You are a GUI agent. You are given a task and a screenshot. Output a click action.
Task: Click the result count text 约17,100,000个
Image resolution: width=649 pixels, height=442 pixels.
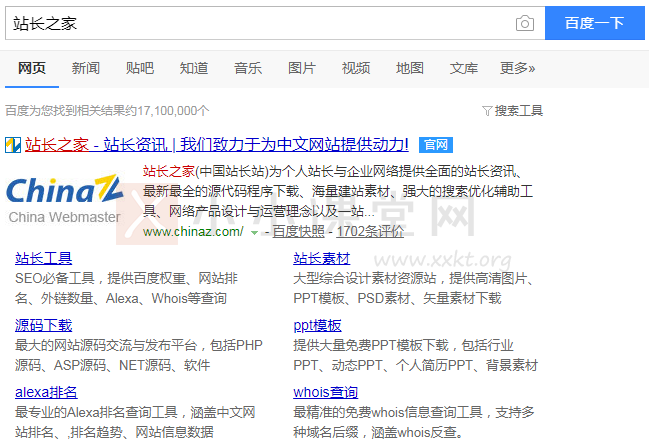click(x=168, y=111)
